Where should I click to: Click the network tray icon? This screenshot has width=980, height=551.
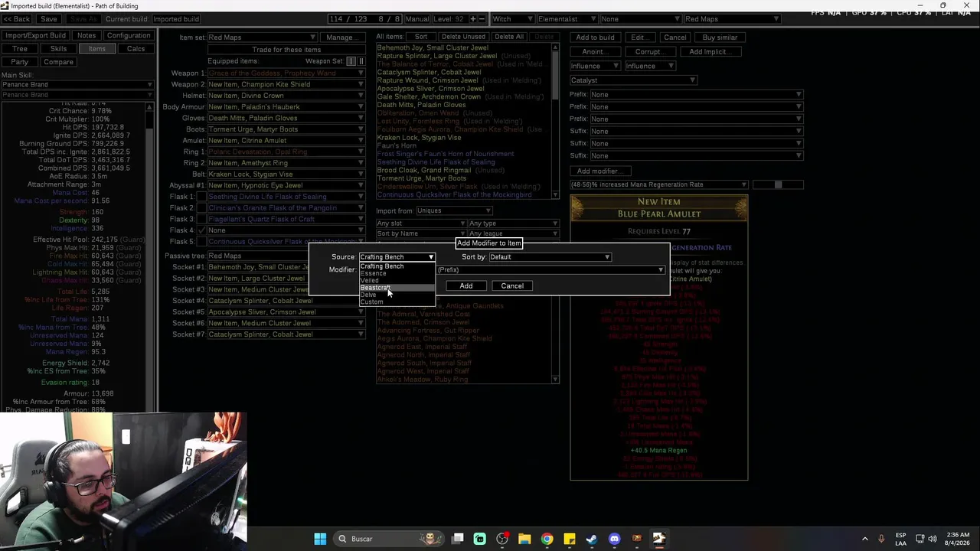pos(920,539)
